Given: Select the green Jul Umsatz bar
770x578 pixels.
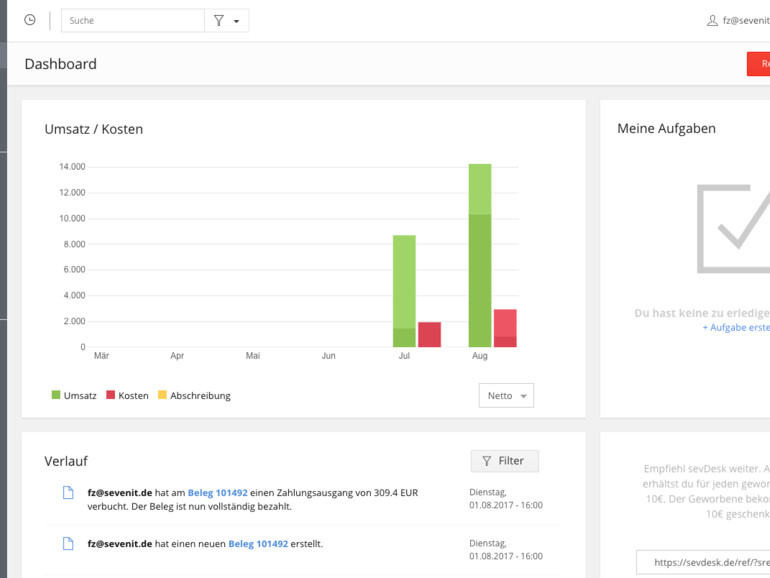Looking at the screenshot, I should [404, 291].
